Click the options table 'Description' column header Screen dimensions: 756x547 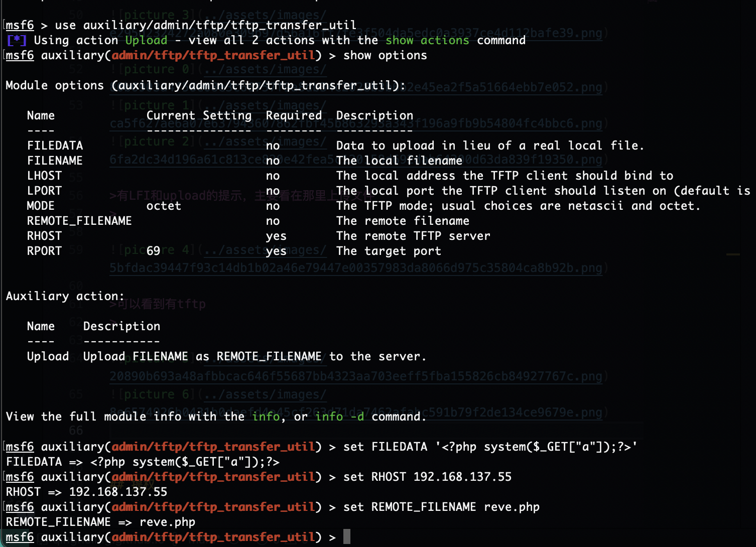[x=374, y=115]
